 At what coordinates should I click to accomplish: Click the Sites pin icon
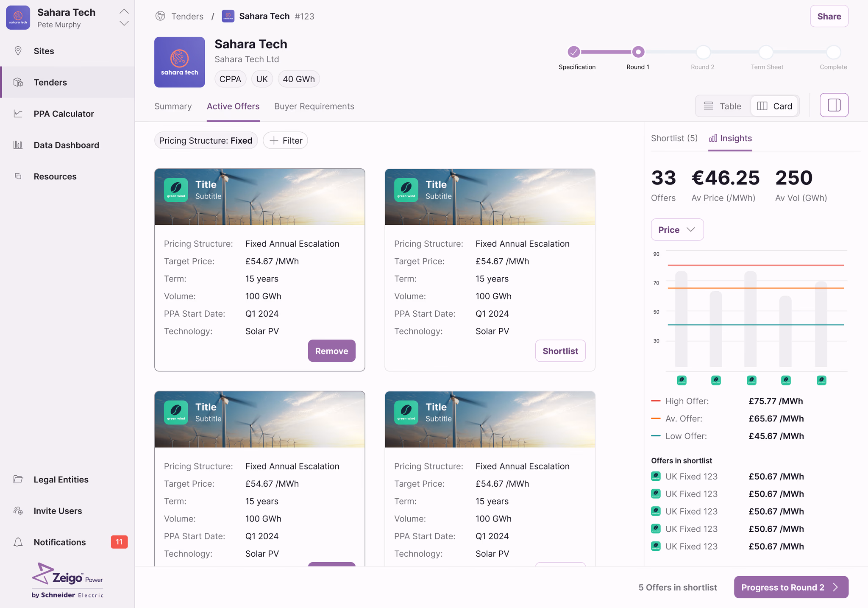[18, 51]
